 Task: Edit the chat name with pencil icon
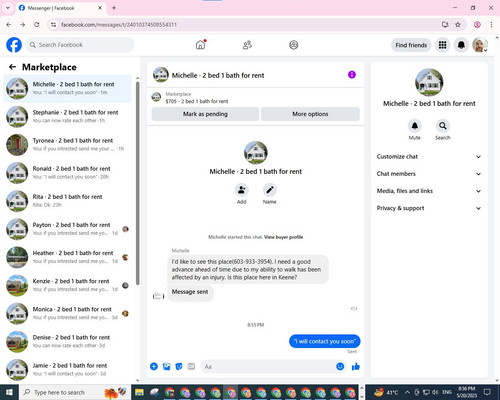click(269, 190)
